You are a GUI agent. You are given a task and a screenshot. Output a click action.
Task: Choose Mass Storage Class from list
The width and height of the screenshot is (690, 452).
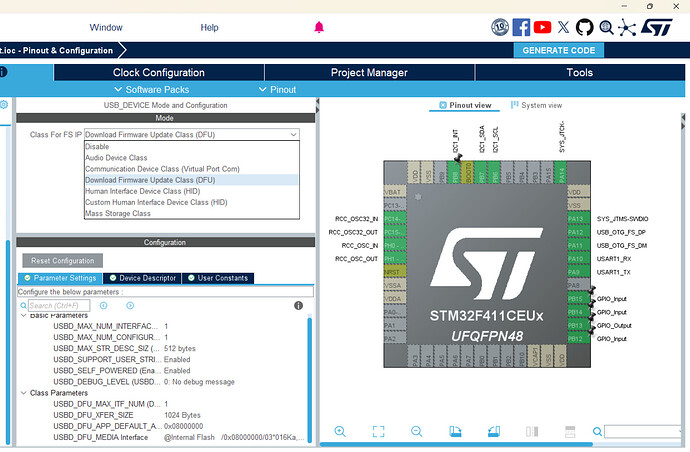(x=120, y=212)
